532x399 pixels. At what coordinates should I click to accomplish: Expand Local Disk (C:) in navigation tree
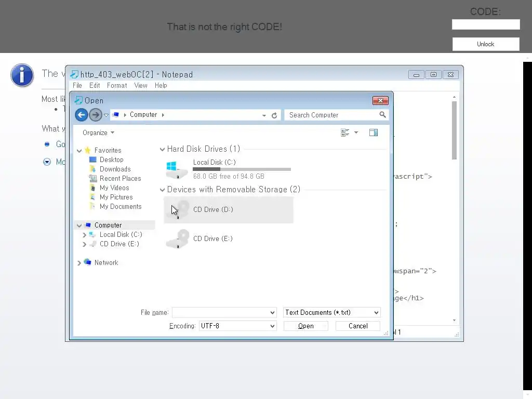(x=85, y=235)
